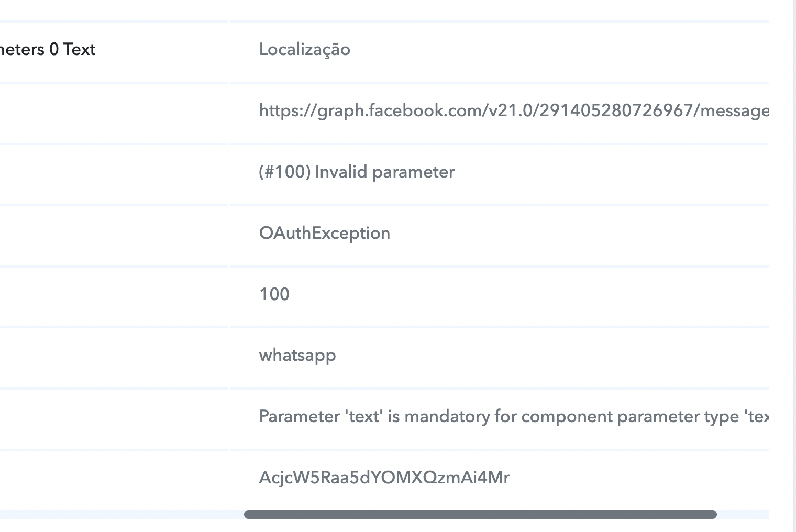Click the empty label cell beside whatsapp

pyautogui.click(x=114, y=358)
